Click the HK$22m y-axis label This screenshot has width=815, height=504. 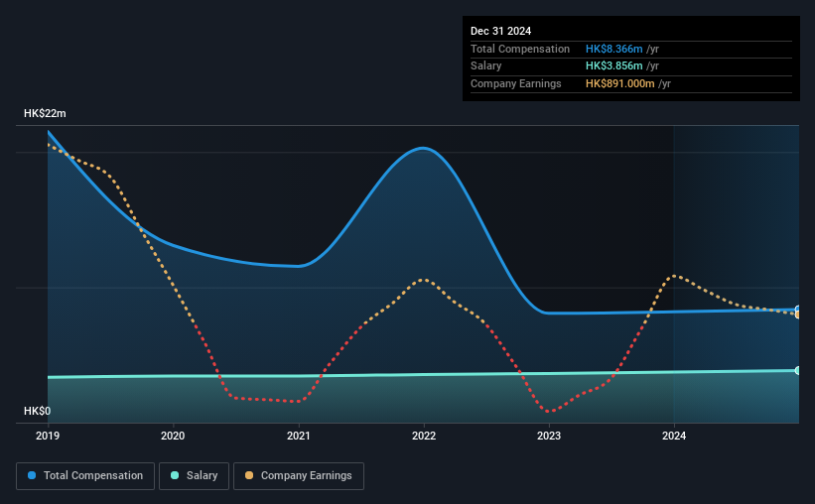point(45,113)
